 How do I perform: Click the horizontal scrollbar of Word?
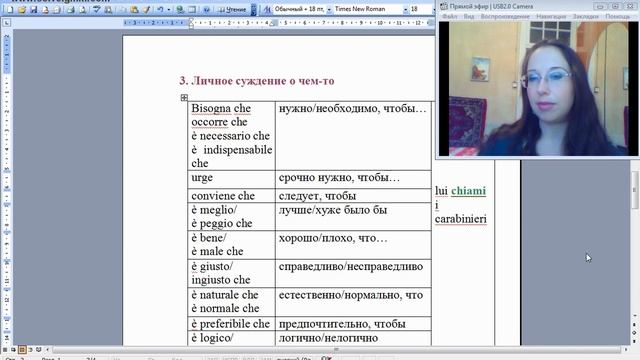click(x=336, y=350)
